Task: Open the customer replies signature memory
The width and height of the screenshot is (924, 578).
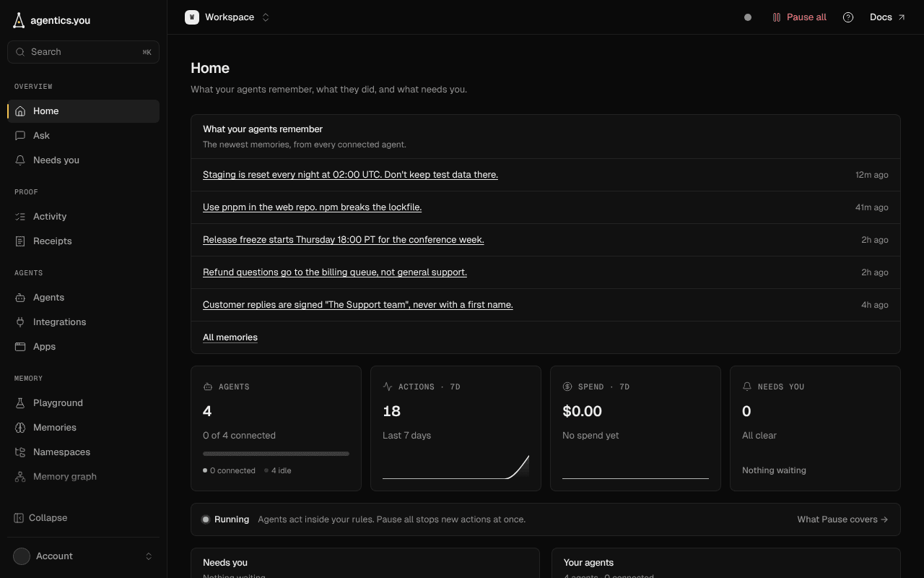Action: pos(358,305)
